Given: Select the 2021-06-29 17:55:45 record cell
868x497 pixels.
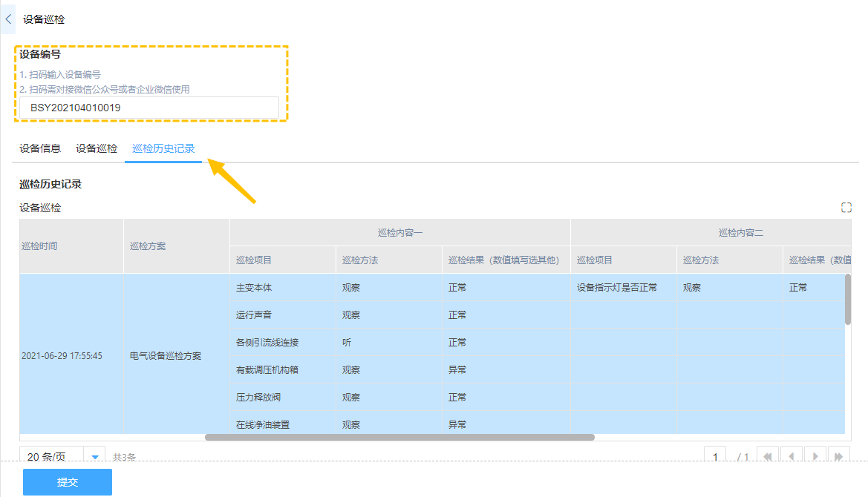Looking at the screenshot, I should 62,356.
